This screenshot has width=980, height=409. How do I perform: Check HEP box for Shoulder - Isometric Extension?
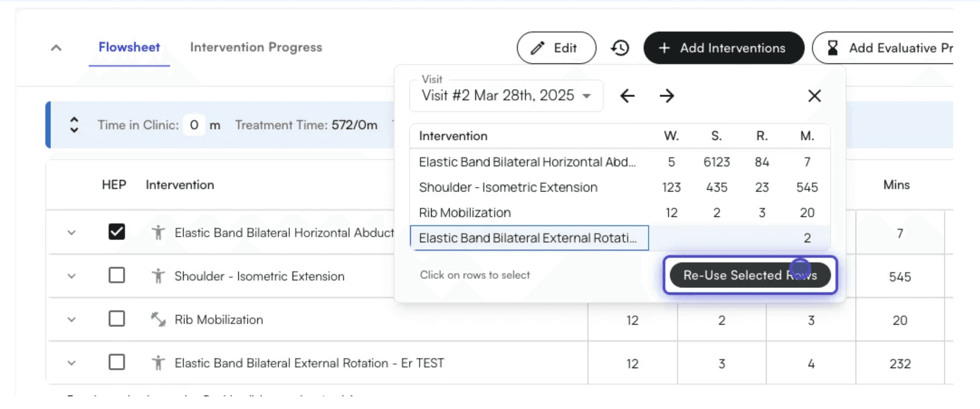(x=117, y=275)
